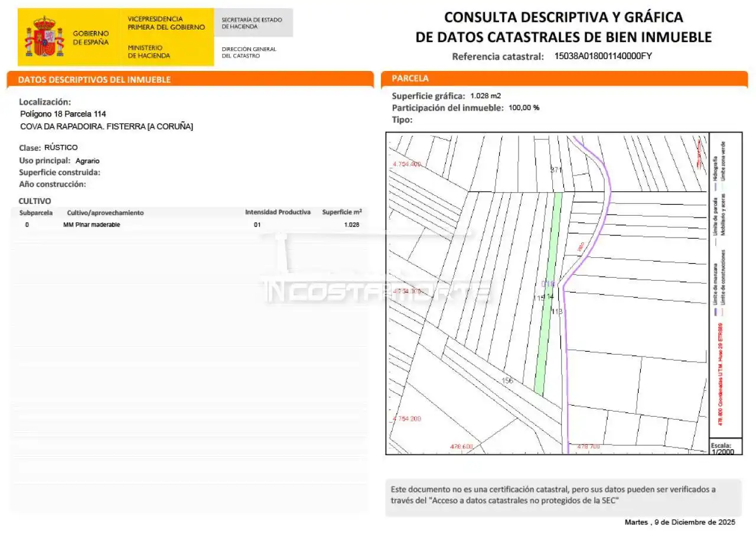This screenshot has width=756, height=535.
Task: Click "DE DATOS CATASTRALES DE BIEN INMUEBLE"
Action: coord(563,37)
